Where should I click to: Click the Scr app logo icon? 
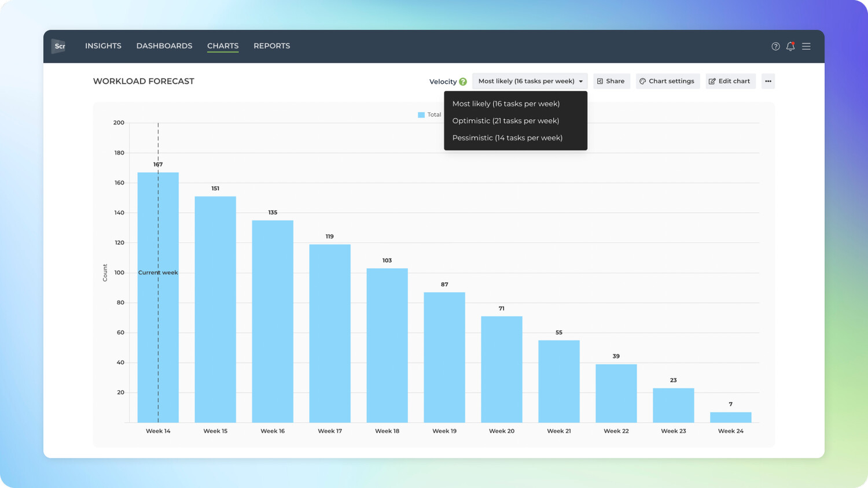(58, 46)
